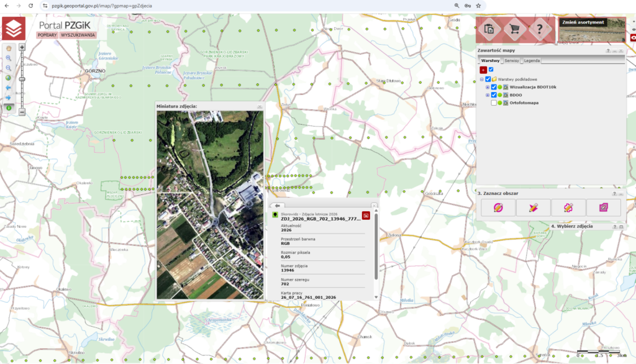Click the map zoom level slider handle
Image resolution: width=636 pixels, height=364 pixels.
(22, 79)
